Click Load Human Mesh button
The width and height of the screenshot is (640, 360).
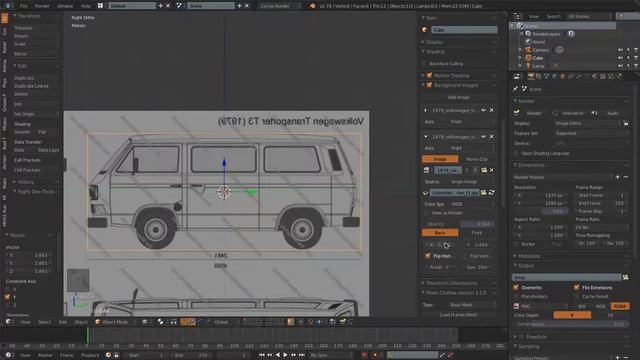(459, 315)
